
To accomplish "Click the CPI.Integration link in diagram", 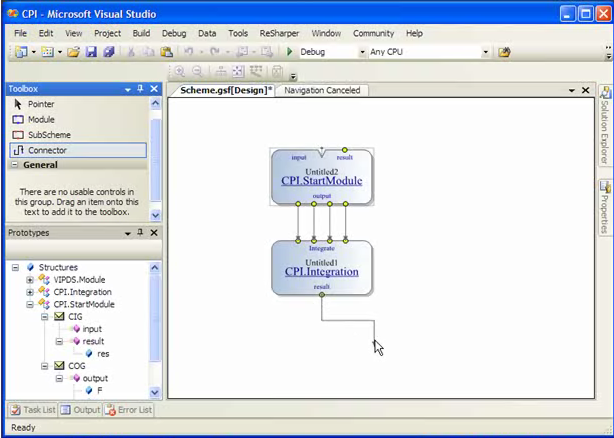I will (321, 271).
